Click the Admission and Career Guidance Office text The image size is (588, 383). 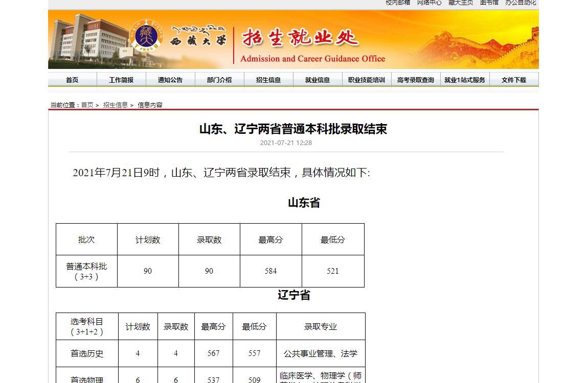click(313, 59)
